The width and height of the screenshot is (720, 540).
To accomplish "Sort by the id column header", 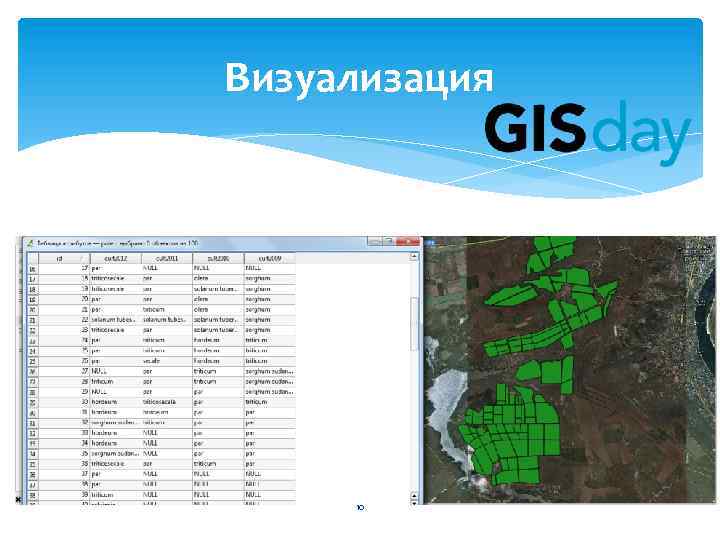I will (64, 259).
